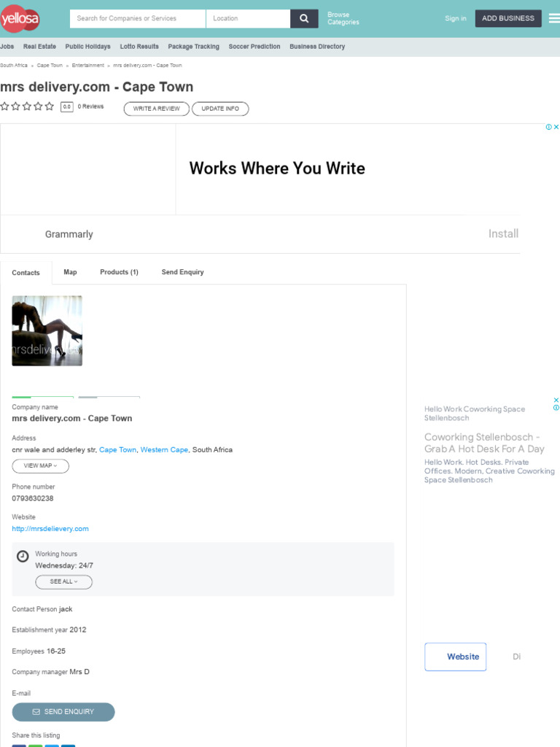Click the ADD BUSINESS button
Viewport: 560px width, 747px height.
[508, 18]
